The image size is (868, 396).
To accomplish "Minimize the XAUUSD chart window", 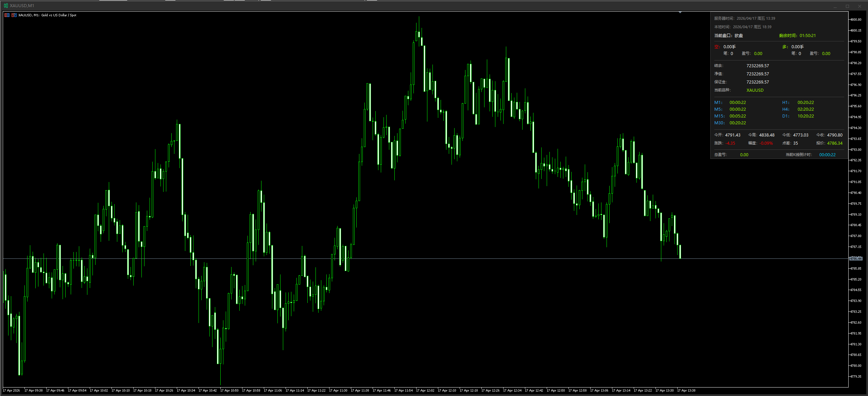I will coord(835,6).
